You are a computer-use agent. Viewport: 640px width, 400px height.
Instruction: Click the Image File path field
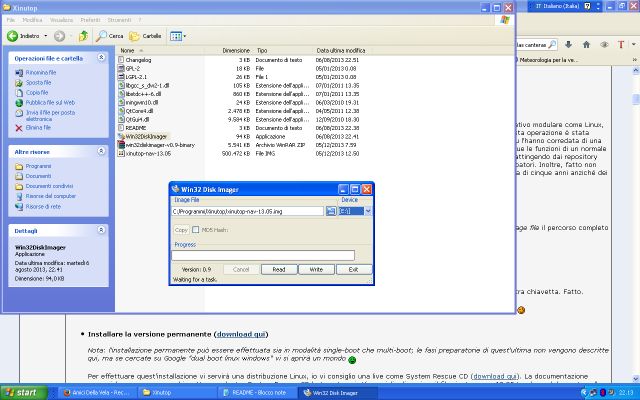click(x=247, y=211)
